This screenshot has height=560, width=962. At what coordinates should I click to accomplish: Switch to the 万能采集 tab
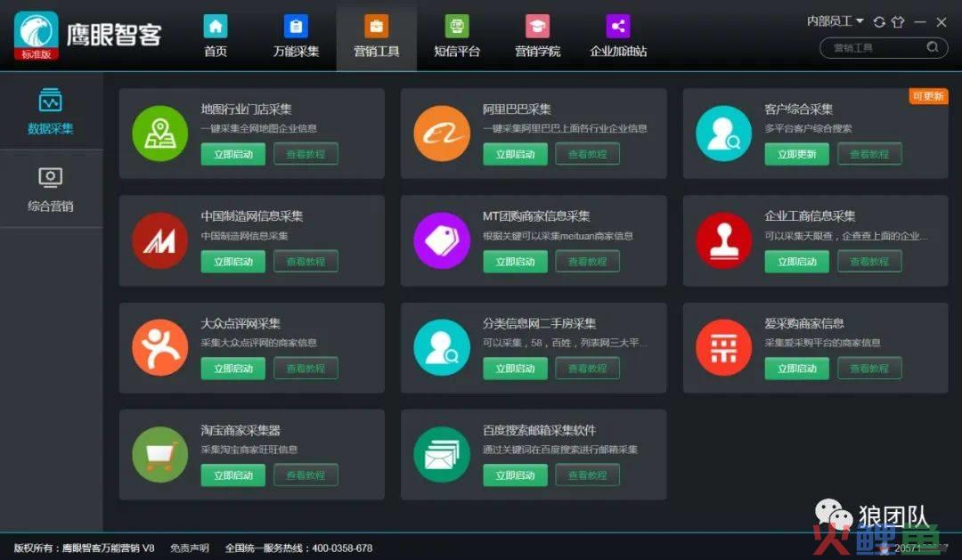coord(296,36)
